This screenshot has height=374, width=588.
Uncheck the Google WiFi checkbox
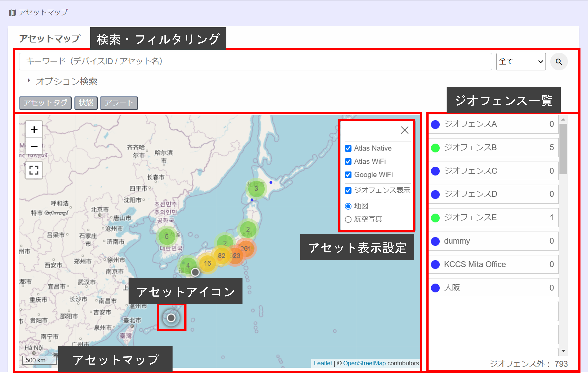coord(348,175)
